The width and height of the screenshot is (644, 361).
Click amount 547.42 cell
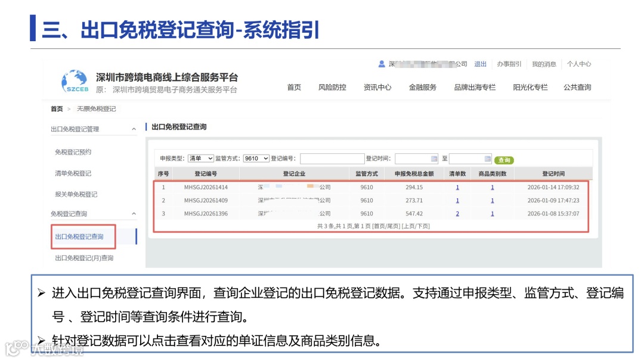(x=414, y=214)
